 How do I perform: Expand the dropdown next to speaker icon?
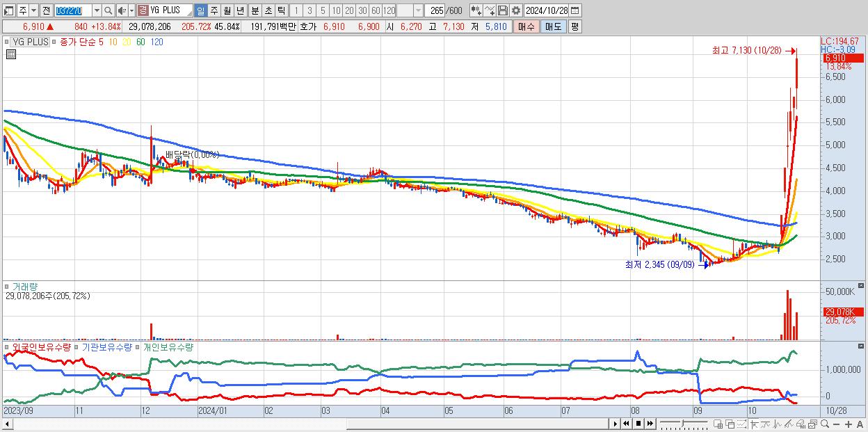point(131,10)
